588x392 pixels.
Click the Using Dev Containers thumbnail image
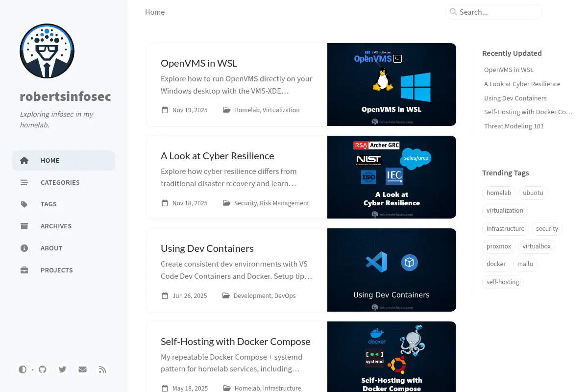pyautogui.click(x=392, y=270)
